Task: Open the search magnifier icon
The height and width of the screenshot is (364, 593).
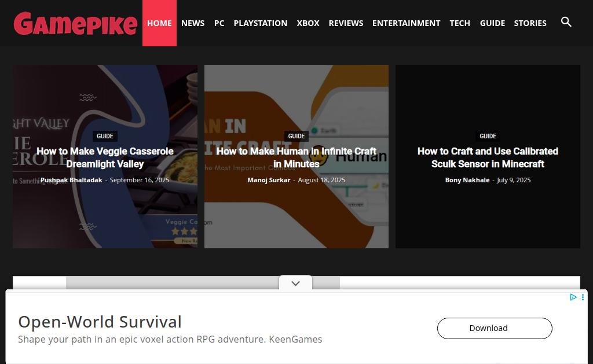Action: point(566,22)
